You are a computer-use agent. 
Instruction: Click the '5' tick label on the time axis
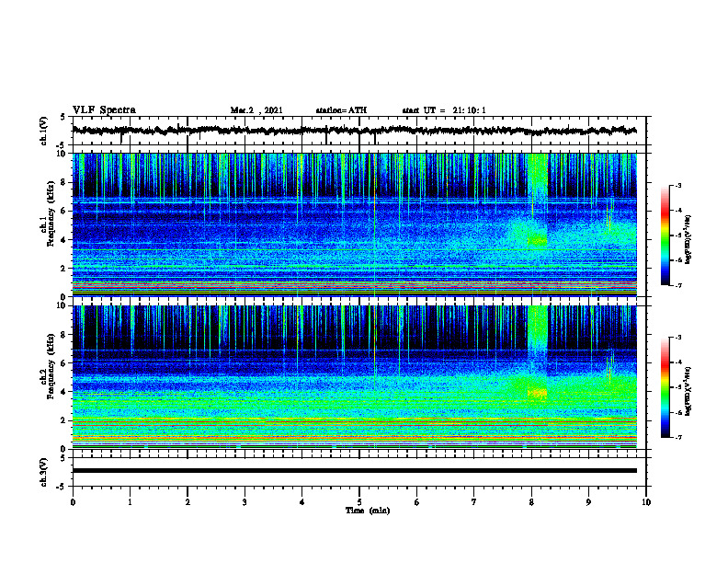[x=359, y=502]
